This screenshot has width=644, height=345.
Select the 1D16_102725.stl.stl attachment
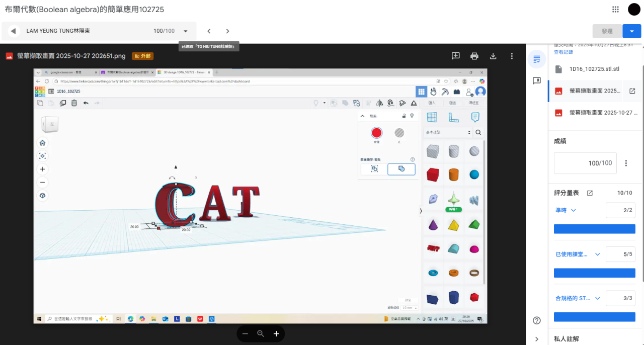[x=594, y=69]
